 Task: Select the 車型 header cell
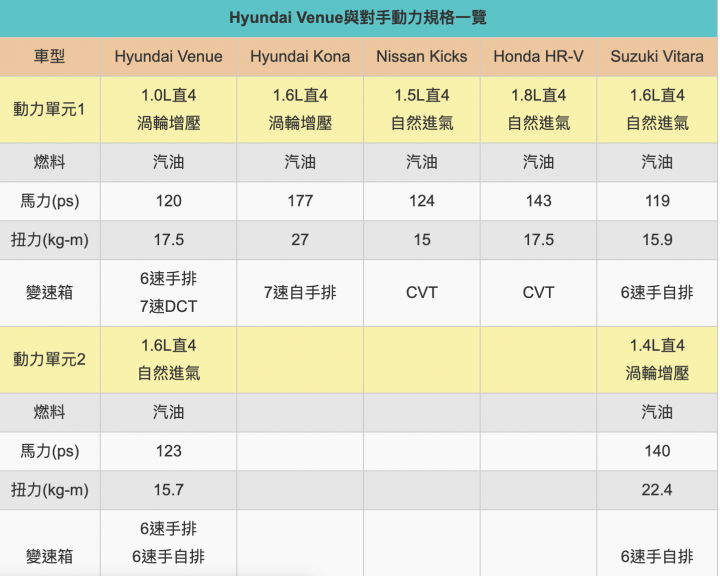(x=49, y=56)
